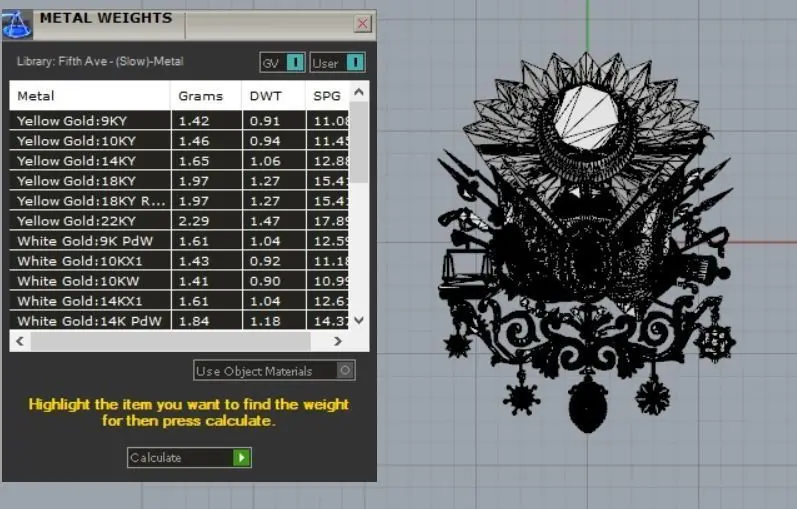
Task: Click the Metal Weights scale logo icon
Action: (17, 25)
